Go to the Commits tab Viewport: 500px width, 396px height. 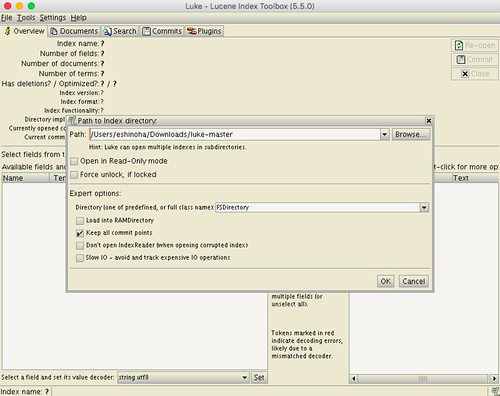(162, 31)
